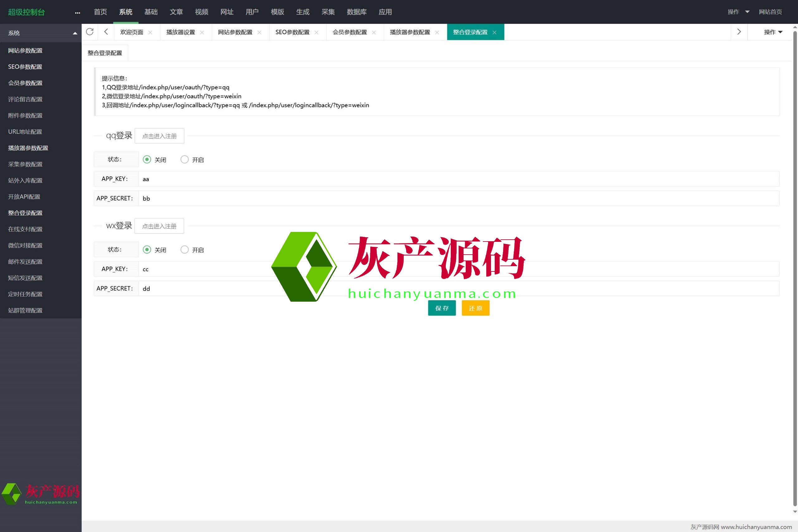Close the active 整合登录配置 tab
This screenshot has height=532, width=798.
[494, 33]
